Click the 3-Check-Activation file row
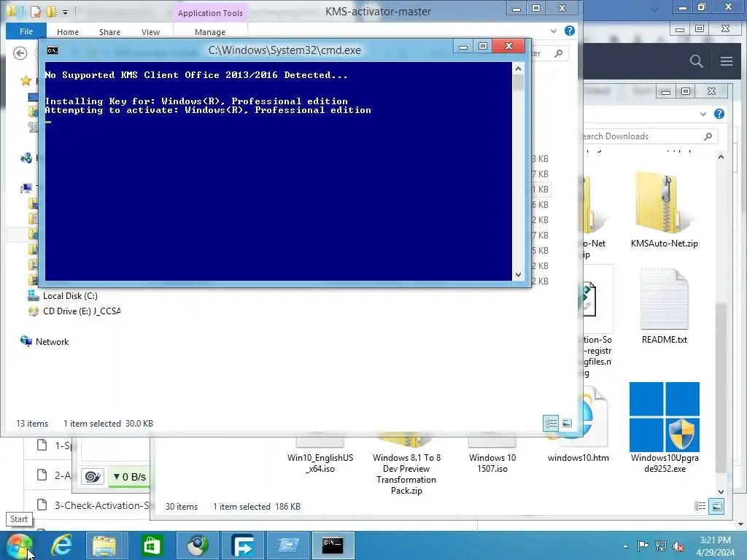Viewport: 747px width, 560px height. [93, 505]
